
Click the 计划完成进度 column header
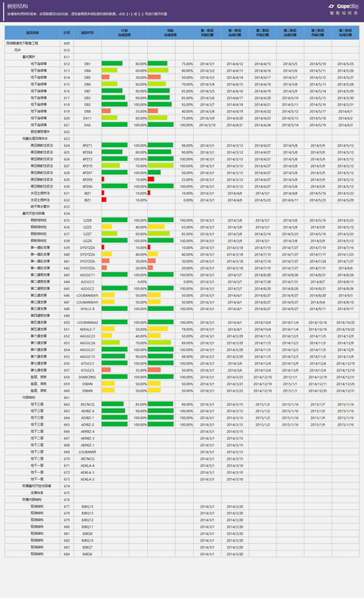point(124,33)
